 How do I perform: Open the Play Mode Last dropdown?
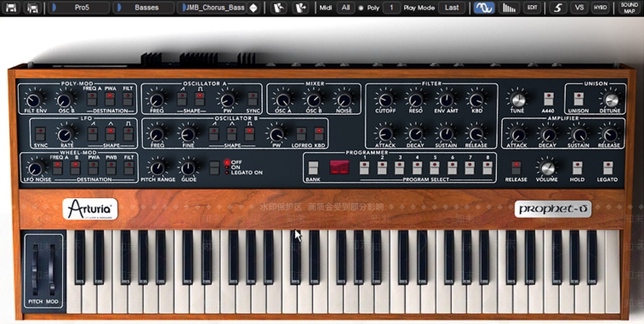[452, 8]
